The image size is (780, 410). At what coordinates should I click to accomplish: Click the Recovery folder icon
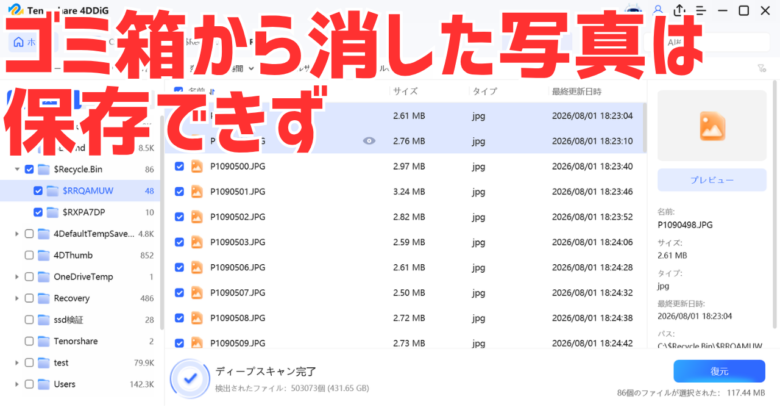(44, 298)
